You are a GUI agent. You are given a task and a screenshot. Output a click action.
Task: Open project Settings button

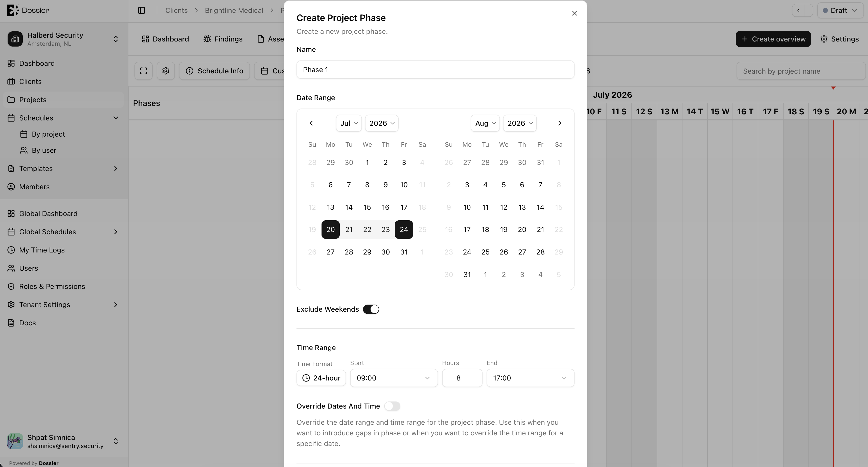pos(839,39)
